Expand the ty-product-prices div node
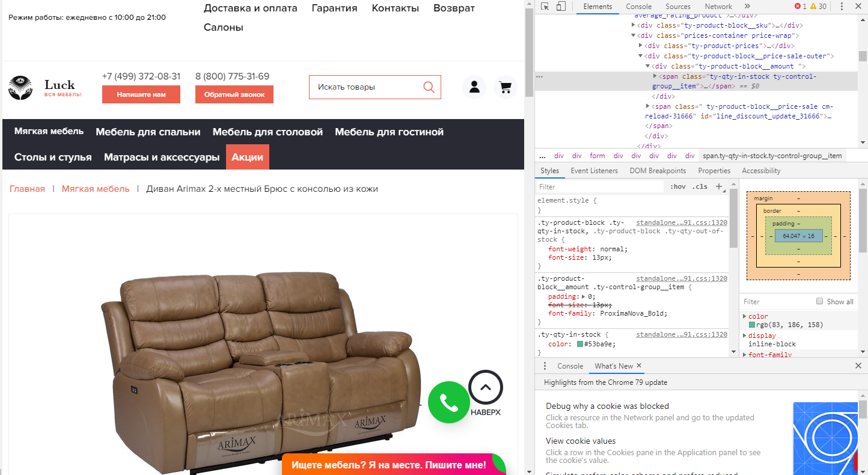The width and height of the screenshot is (868, 475). (x=641, y=46)
